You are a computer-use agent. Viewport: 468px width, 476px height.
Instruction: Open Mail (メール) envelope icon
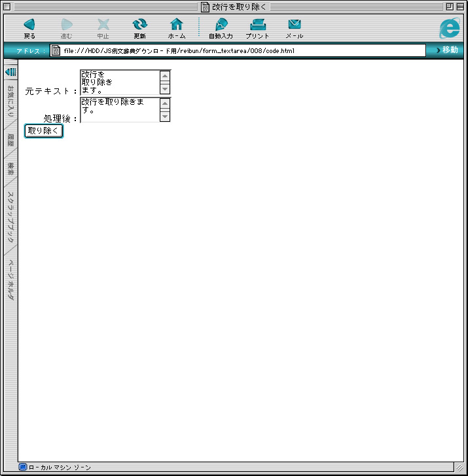click(295, 24)
